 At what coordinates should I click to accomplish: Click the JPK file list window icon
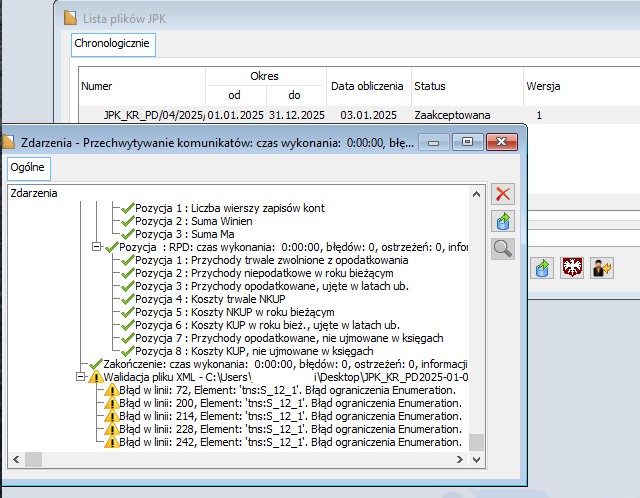coord(69,17)
